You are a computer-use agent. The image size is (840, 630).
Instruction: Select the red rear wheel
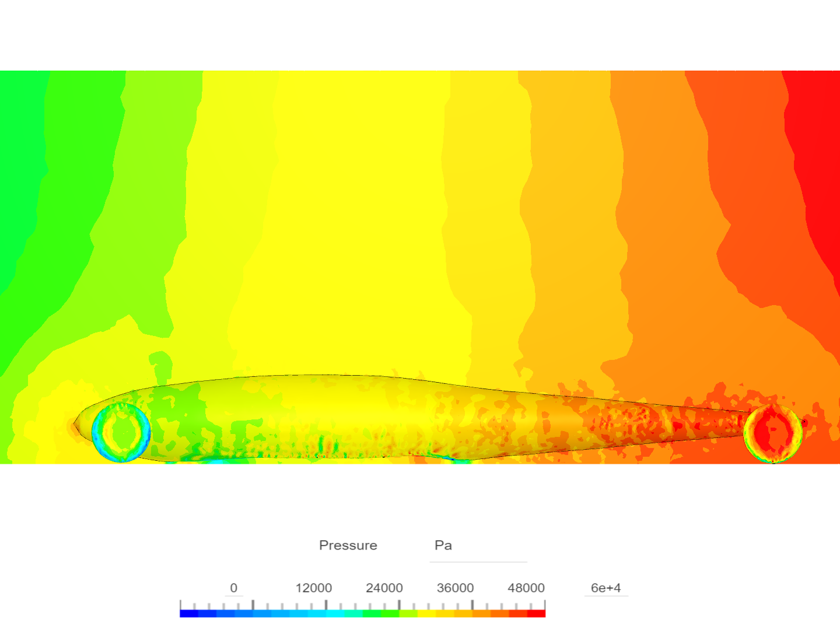tap(773, 433)
